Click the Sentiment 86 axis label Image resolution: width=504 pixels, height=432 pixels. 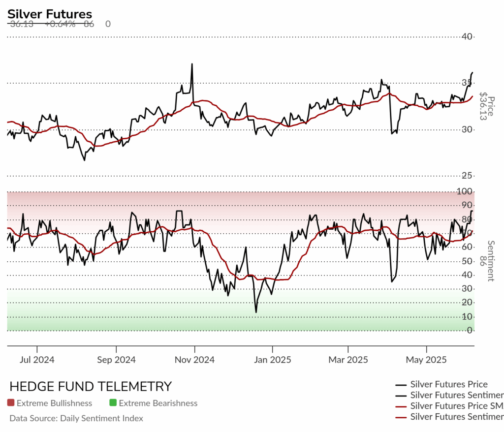tap(487, 261)
